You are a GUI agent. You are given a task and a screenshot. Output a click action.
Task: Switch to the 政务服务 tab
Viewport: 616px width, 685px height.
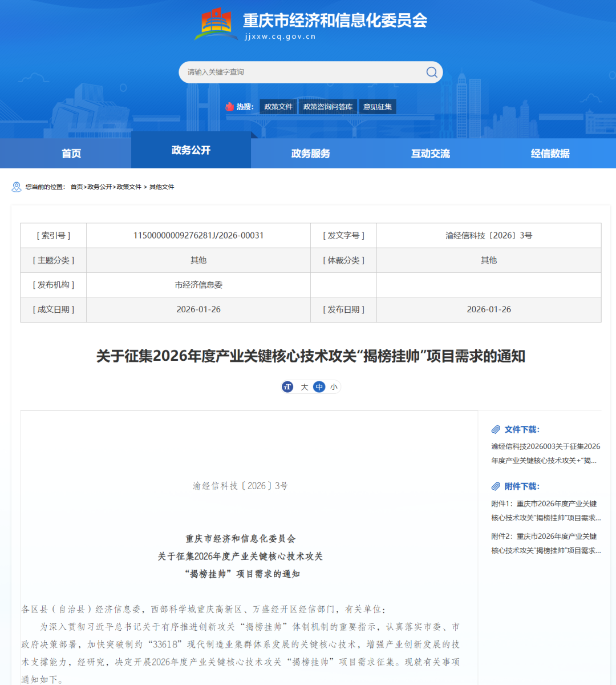click(310, 153)
